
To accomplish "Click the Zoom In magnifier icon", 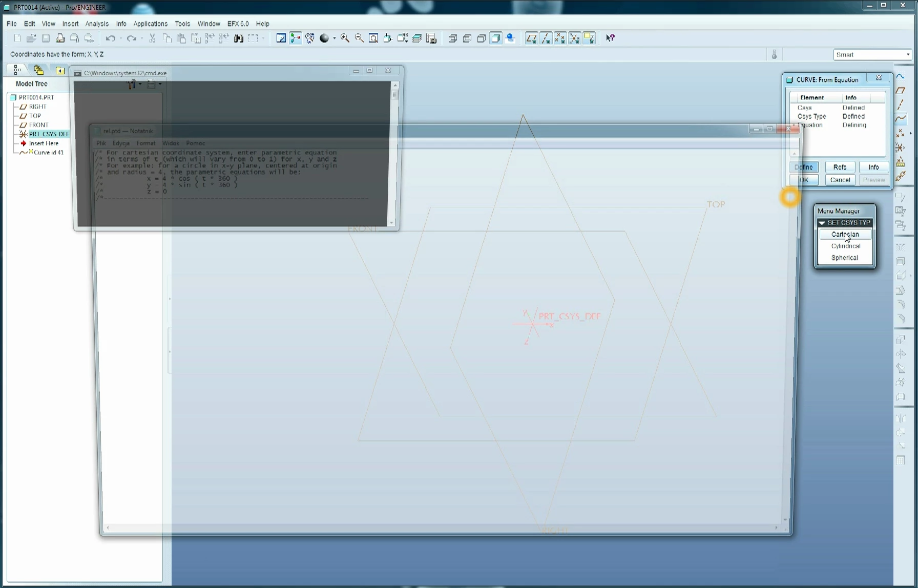I will pos(345,38).
